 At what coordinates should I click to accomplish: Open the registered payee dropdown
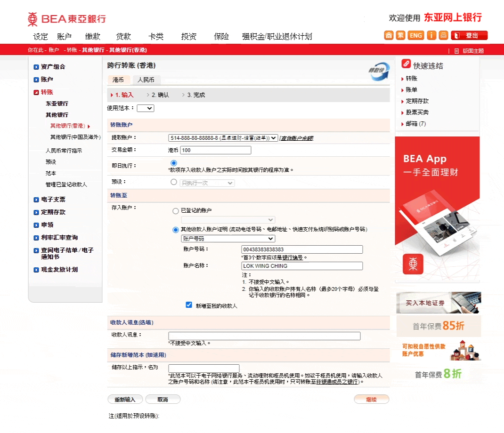tap(228, 220)
